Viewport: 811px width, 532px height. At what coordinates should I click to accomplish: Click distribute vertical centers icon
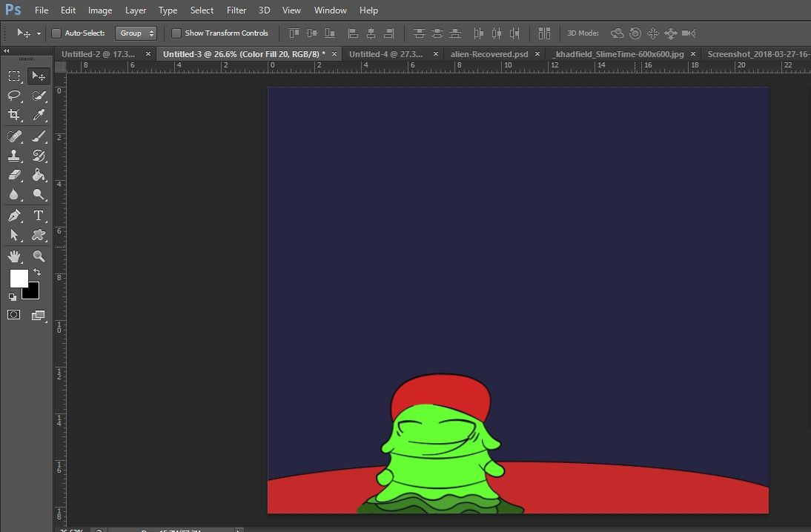[x=437, y=33]
